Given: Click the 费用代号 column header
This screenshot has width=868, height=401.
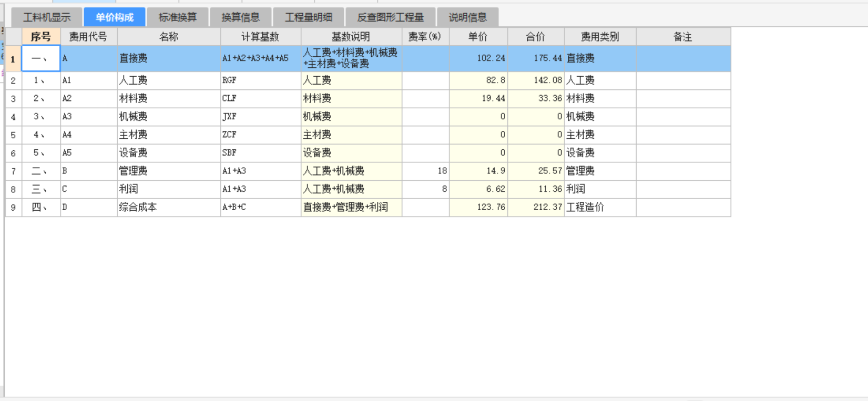Looking at the screenshot, I should [x=88, y=37].
